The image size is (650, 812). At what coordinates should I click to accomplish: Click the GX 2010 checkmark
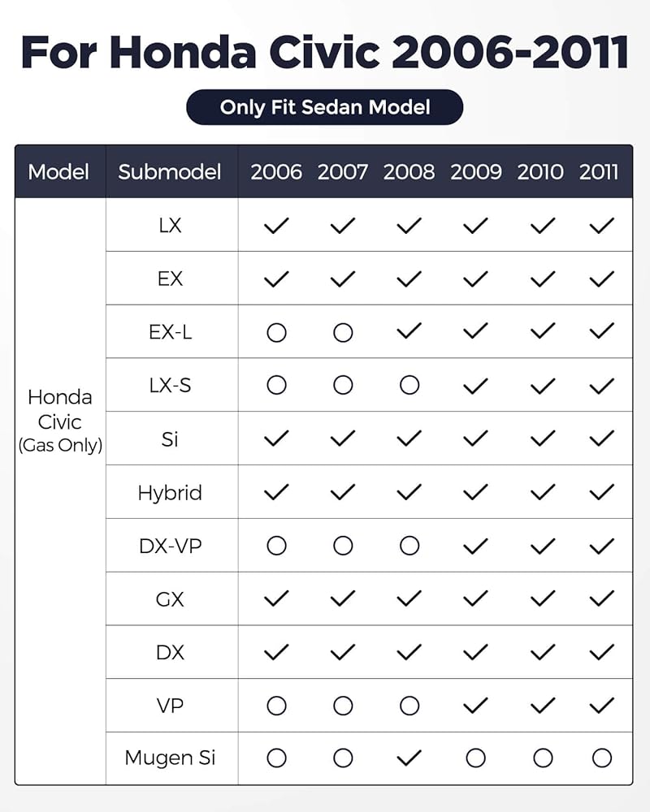tap(542, 598)
